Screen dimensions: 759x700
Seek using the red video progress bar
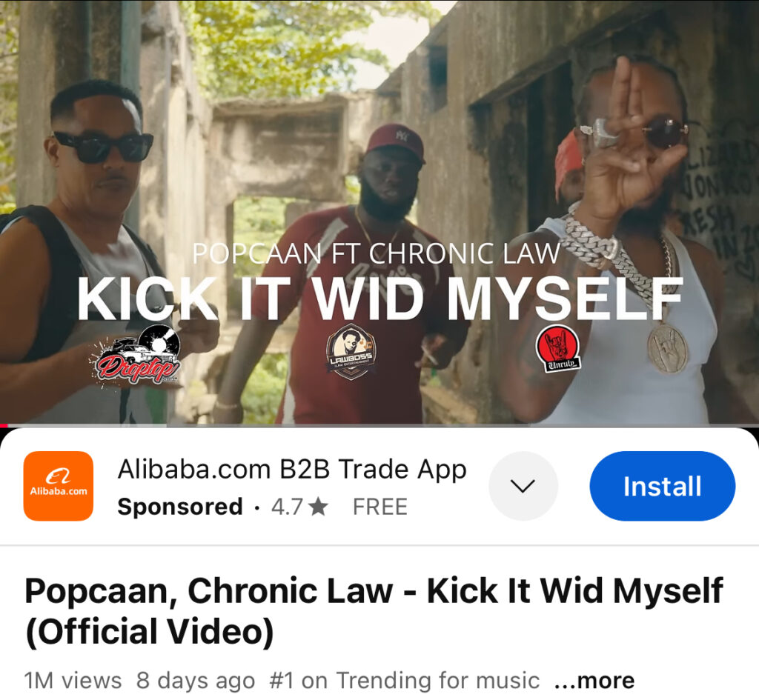tap(379, 425)
